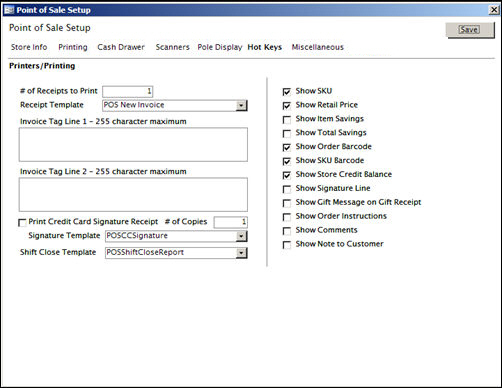The image size is (502, 388).
Task: Uncheck Show Store Credit Balance checkbox
Action: pos(287,175)
